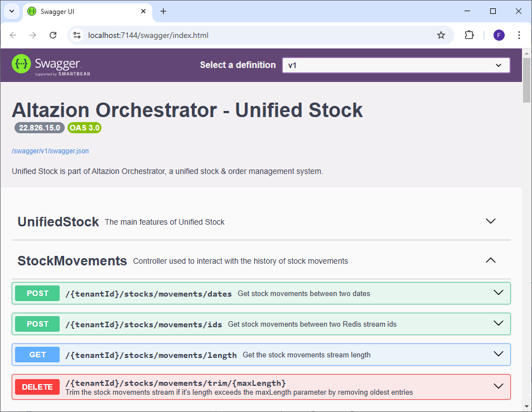Click the OAS 3.0 badge
Image resolution: width=532 pixels, height=412 pixels.
tap(84, 128)
